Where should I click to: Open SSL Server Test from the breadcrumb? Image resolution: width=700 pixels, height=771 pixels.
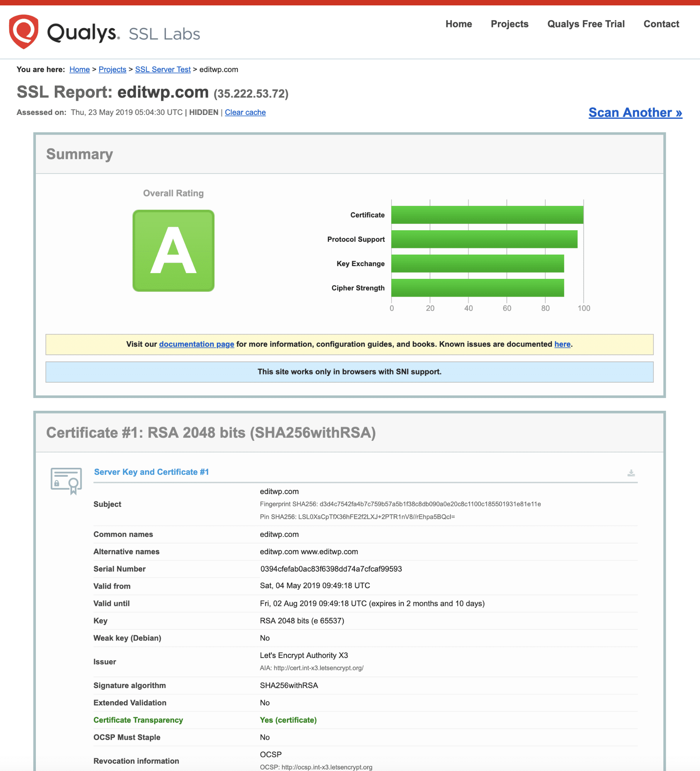point(163,69)
